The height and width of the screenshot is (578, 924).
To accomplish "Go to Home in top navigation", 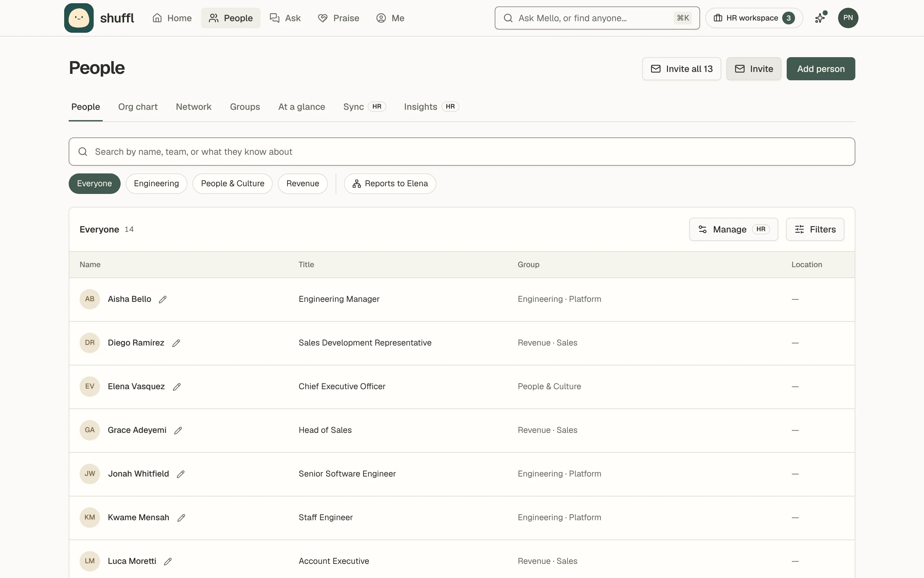I will [172, 18].
